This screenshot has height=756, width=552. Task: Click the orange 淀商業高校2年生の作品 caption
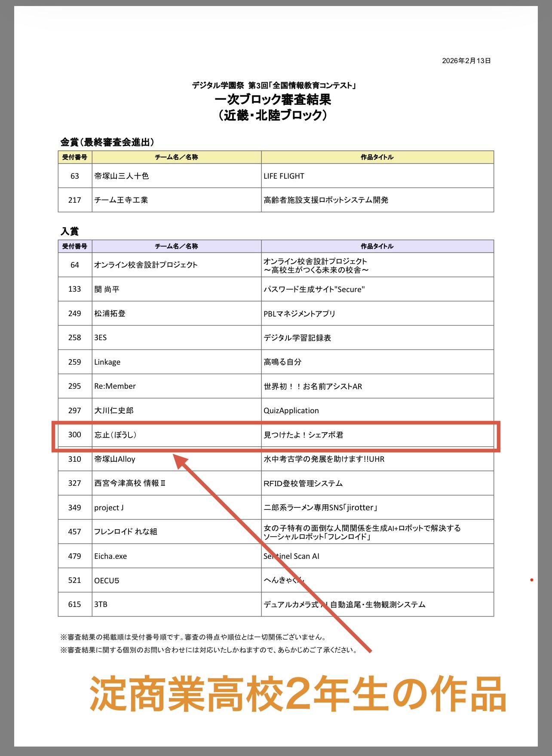pos(297,694)
